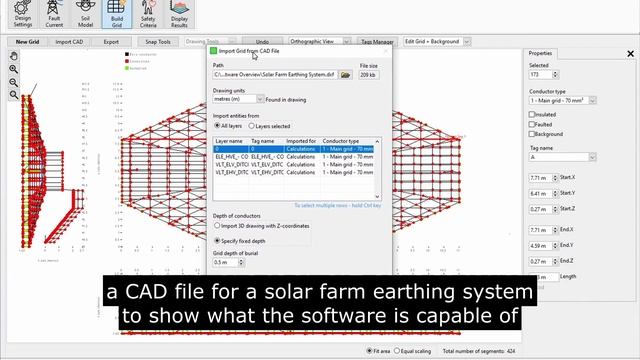640x360 pixels.
Task: Toggle the Background checkbox
Action: (x=531, y=134)
